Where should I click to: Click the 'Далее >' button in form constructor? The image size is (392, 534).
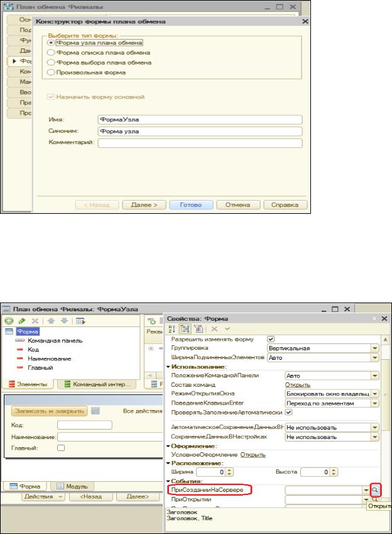(144, 204)
